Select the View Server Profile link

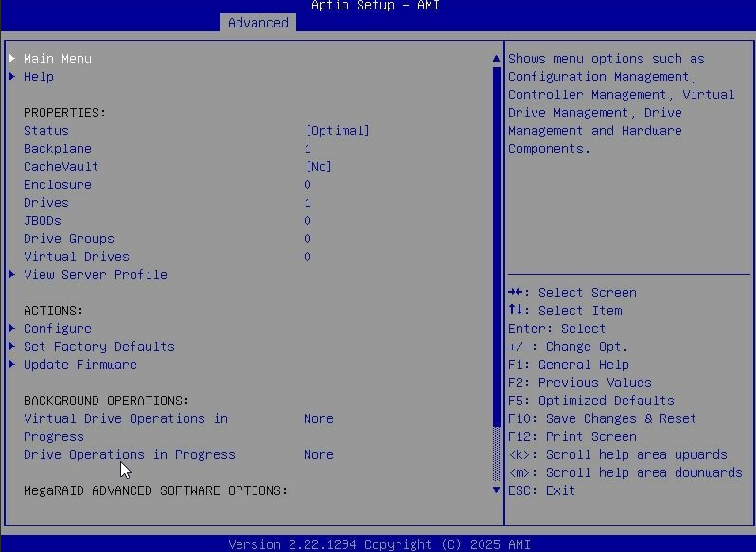[x=96, y=275]
